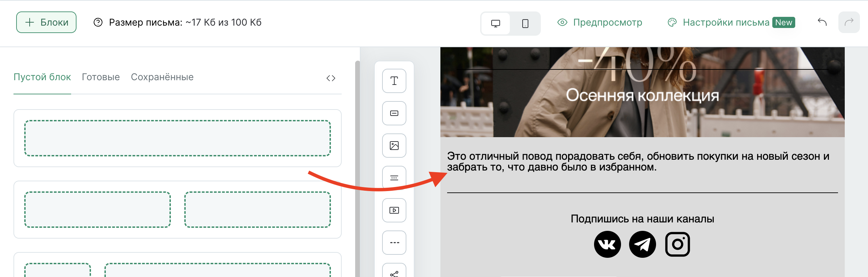Open the HTML code view icon
Screen dimensions: 868x277
(x=331, y=78)
